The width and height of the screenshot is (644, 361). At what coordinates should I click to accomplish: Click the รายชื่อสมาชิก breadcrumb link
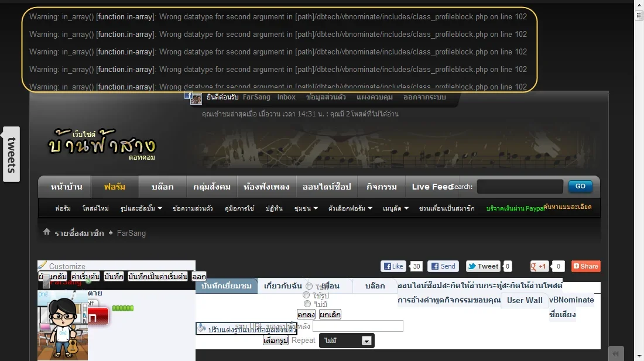point(79,233)
